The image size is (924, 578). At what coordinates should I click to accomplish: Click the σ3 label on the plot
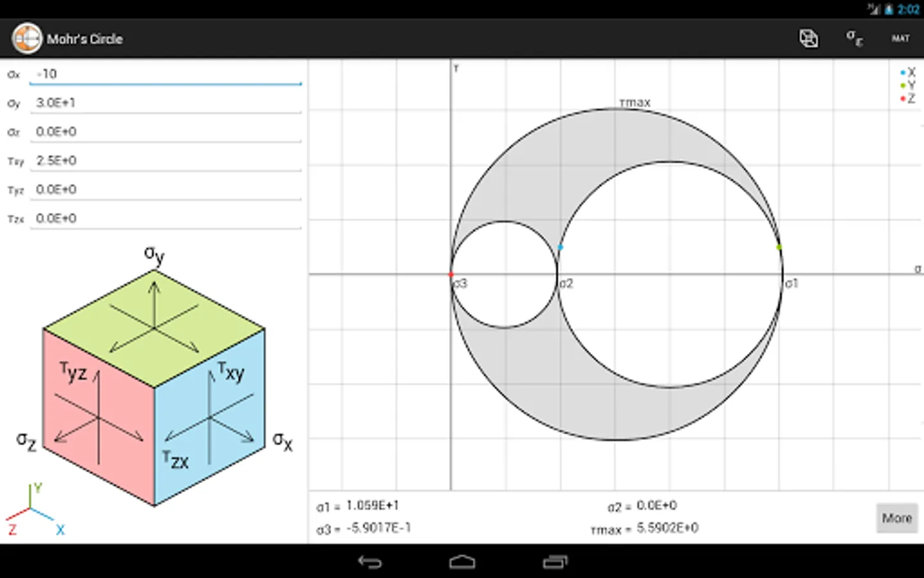pos(461,283)
